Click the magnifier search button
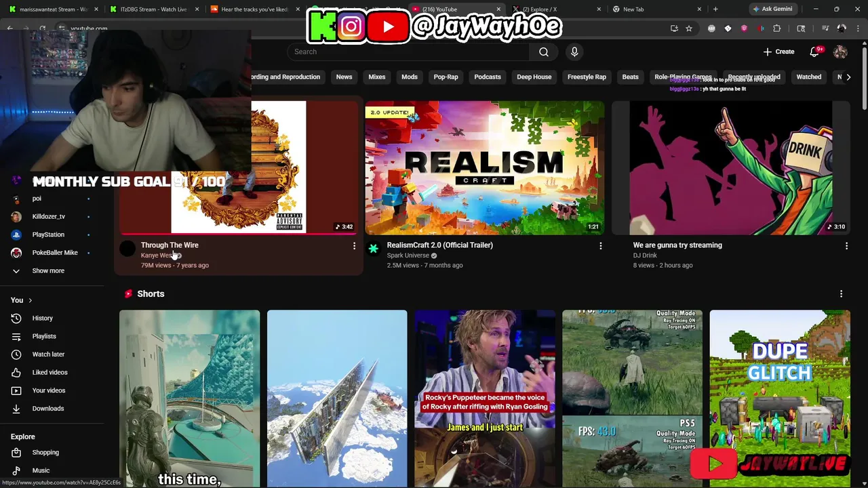The width and height of the screenshot is (868, 488). [544, 52]
